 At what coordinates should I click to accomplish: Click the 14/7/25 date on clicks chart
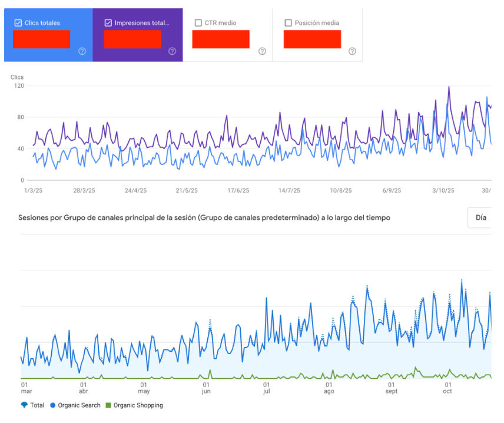(289, 190)
